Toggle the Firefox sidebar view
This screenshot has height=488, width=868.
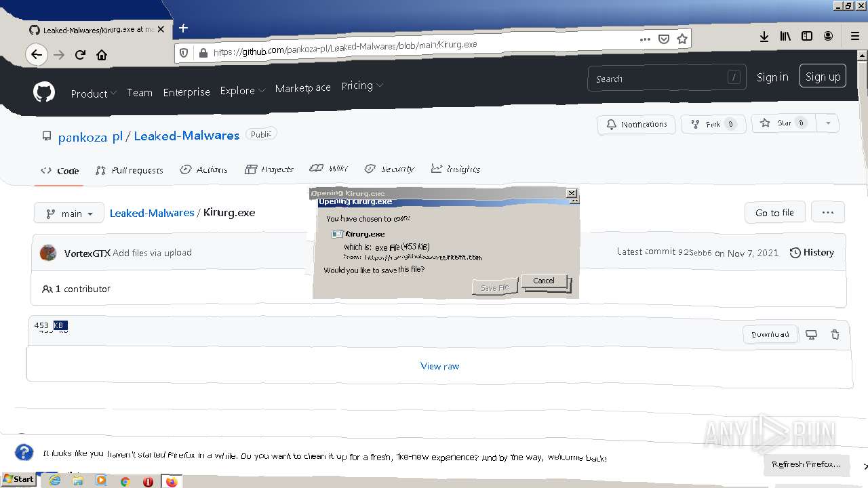pos(807,37)
